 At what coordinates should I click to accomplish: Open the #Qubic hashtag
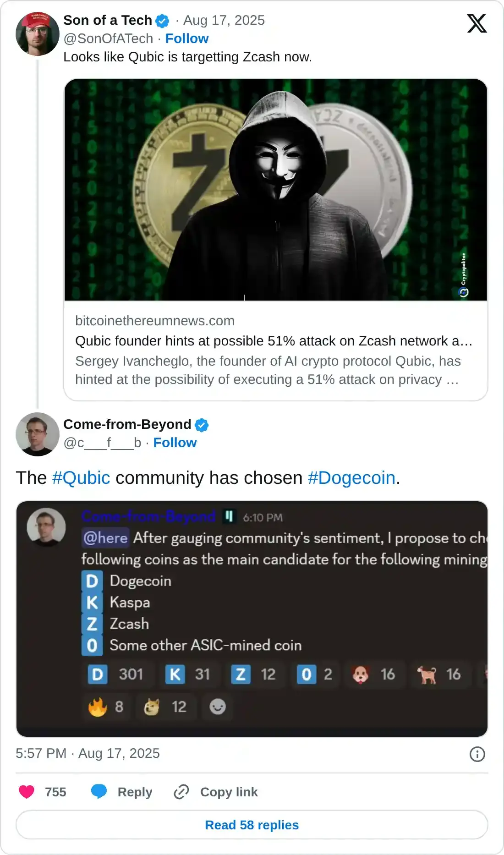click(81, 478)
